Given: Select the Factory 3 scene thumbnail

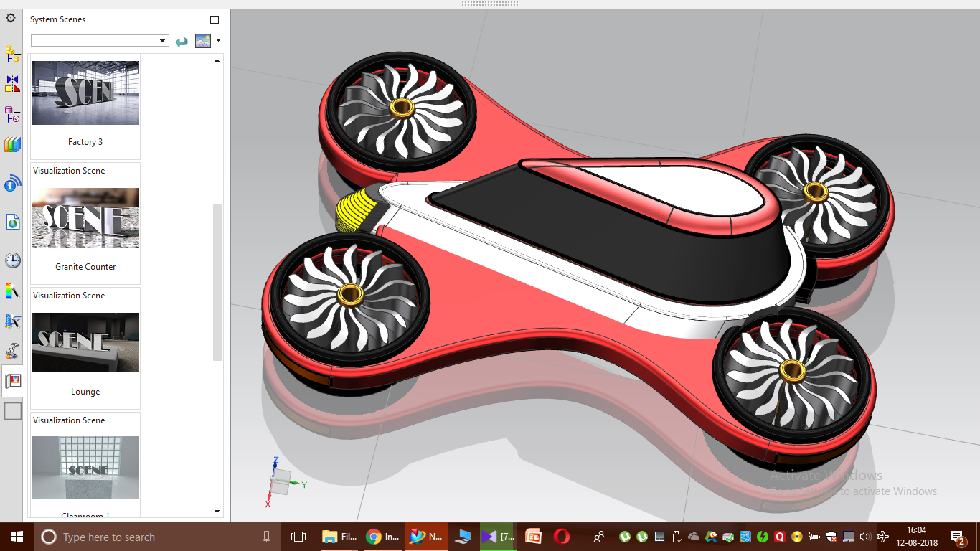Looking at the screenshot, I should (x=85, y=93).
